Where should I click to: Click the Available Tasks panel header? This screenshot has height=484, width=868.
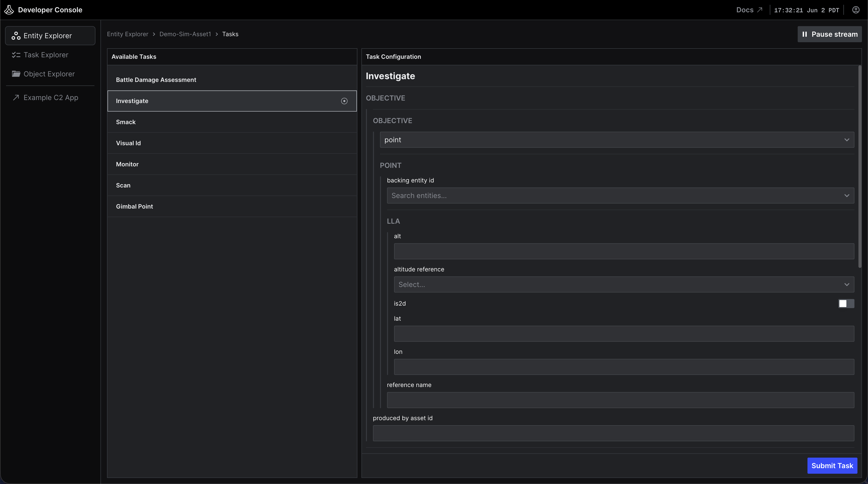click(x=232, y=57)
